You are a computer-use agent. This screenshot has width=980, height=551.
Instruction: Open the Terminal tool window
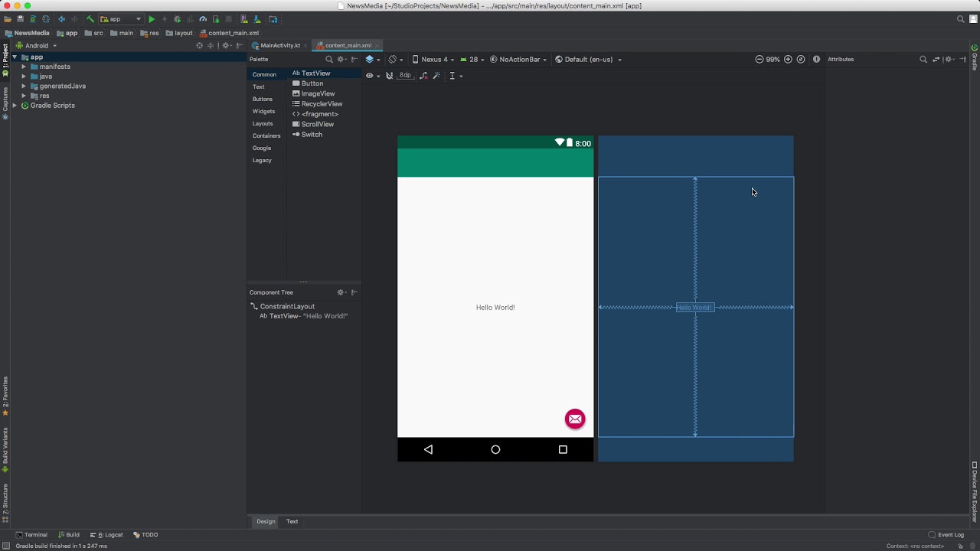(x=31, y=535)
